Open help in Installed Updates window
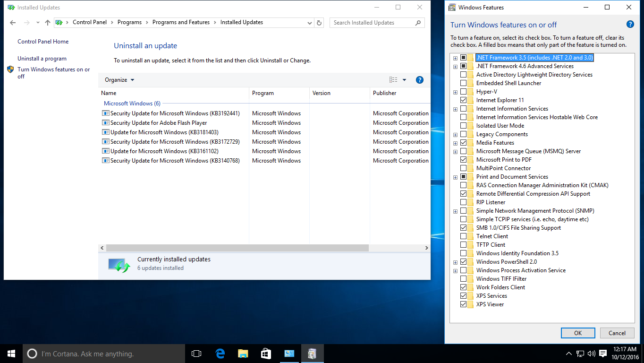The width and height of the screenshot is (644, 363). click(419, 80)
